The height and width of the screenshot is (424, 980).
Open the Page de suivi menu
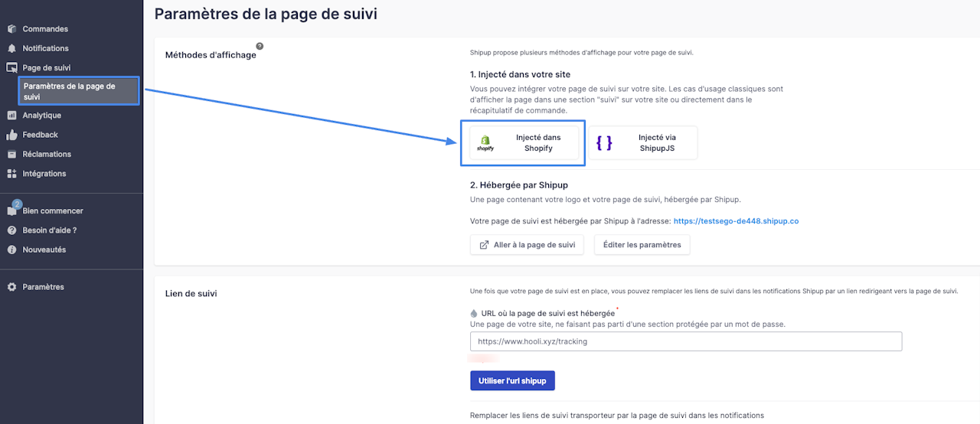(x=46, y=68)
